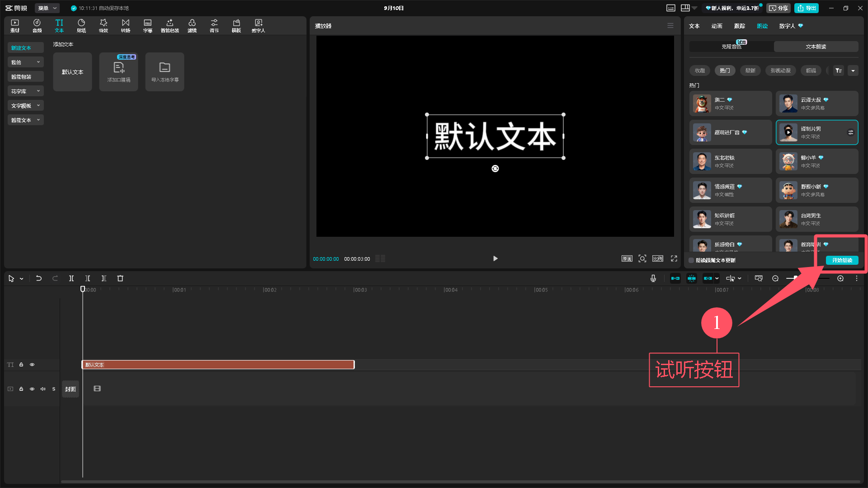Click the undo arrow in timeline toolbar

coord(39,278)
